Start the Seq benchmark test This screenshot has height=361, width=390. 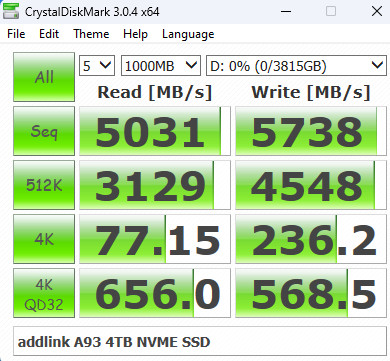click(44, 131)
